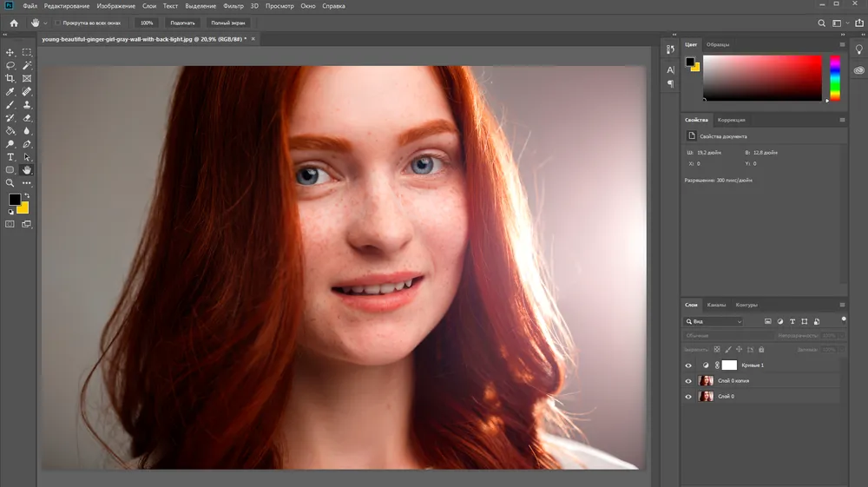This screenshot has width=868, height=487.
Task: Click the Полный экран button
Action: click(228, 23)
